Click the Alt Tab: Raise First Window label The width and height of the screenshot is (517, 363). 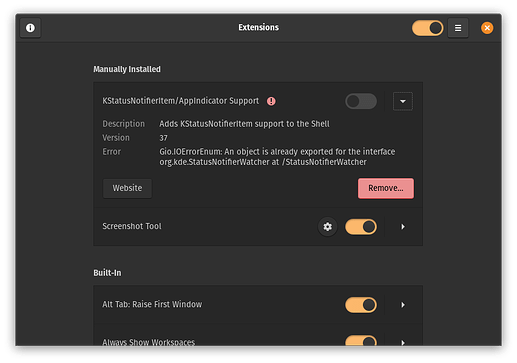152,305
